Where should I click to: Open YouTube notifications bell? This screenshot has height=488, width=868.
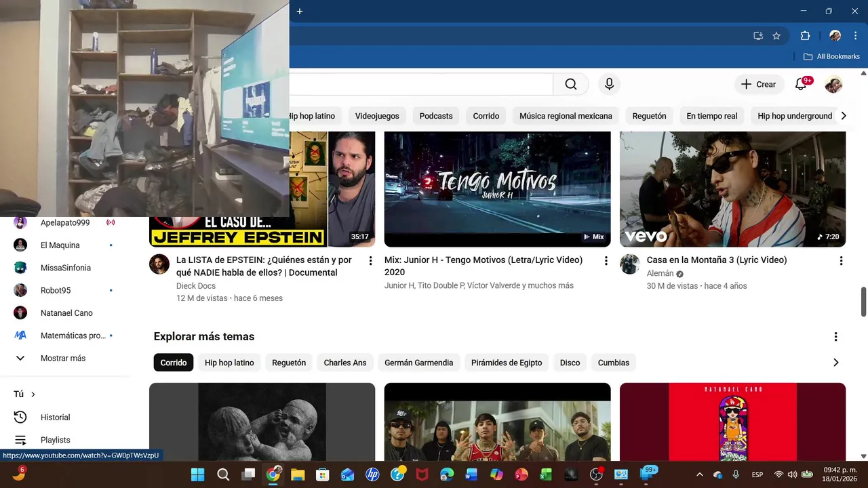click(x=801, y=84)
